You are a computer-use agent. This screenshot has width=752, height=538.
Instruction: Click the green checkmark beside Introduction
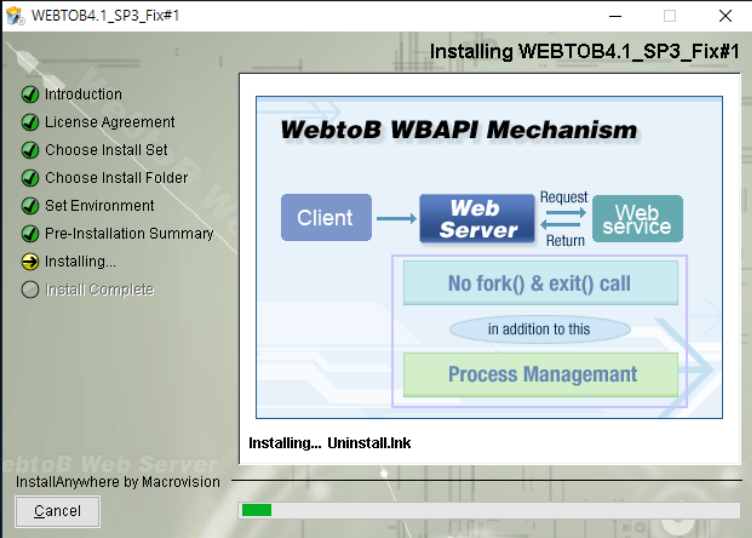click(30, 94)
